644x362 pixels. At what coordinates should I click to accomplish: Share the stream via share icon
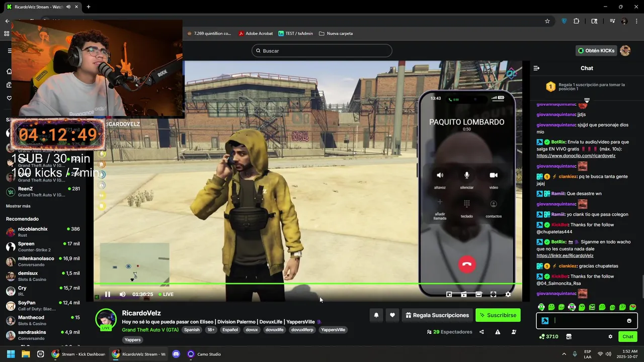tap(481, 332)
